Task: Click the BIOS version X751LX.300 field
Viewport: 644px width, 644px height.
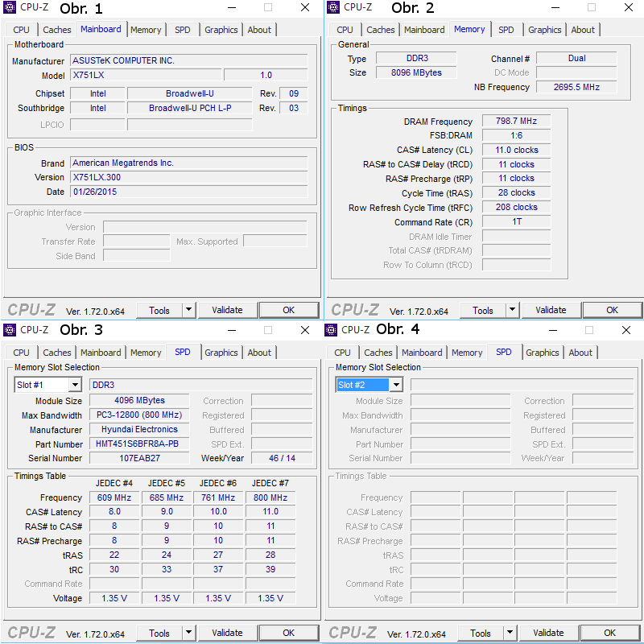Action: (189, 177)
